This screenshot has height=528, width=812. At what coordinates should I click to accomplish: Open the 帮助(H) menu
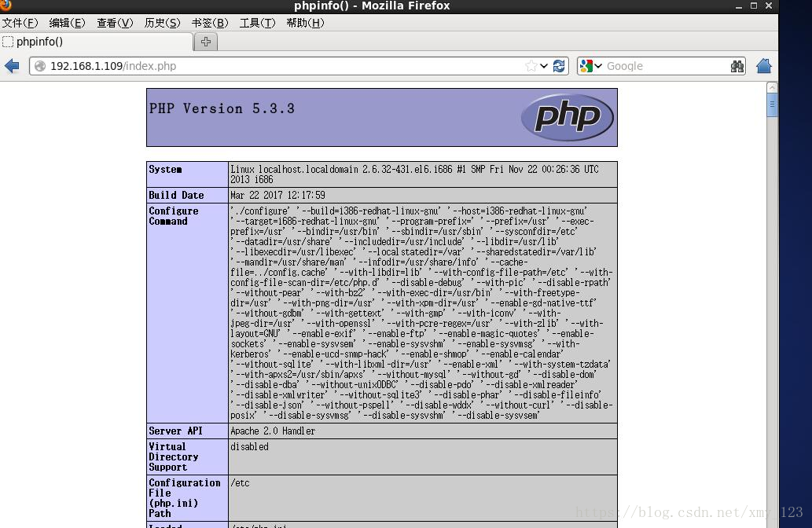[305, 23]
